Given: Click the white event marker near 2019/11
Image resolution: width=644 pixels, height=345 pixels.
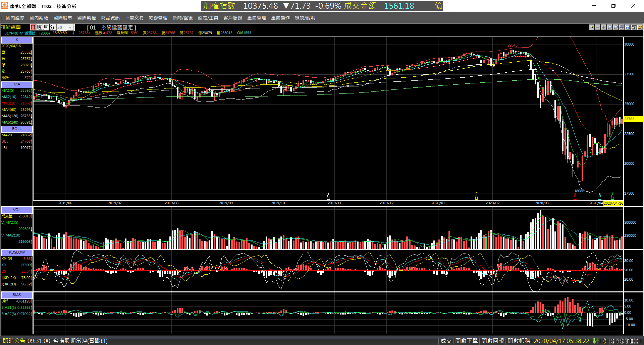Looking at the screenshot, I should [328, 196].
